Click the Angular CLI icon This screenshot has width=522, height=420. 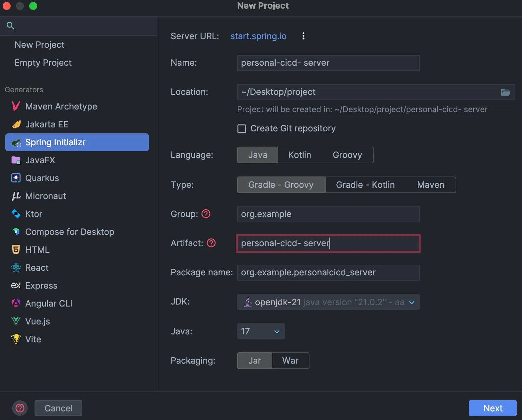[16, 303]
